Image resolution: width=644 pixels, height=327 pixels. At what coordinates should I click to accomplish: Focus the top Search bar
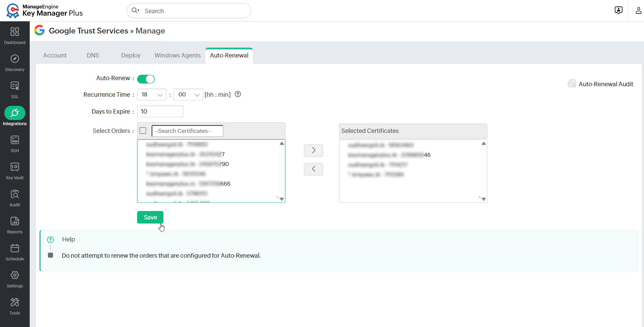(189, 11)
